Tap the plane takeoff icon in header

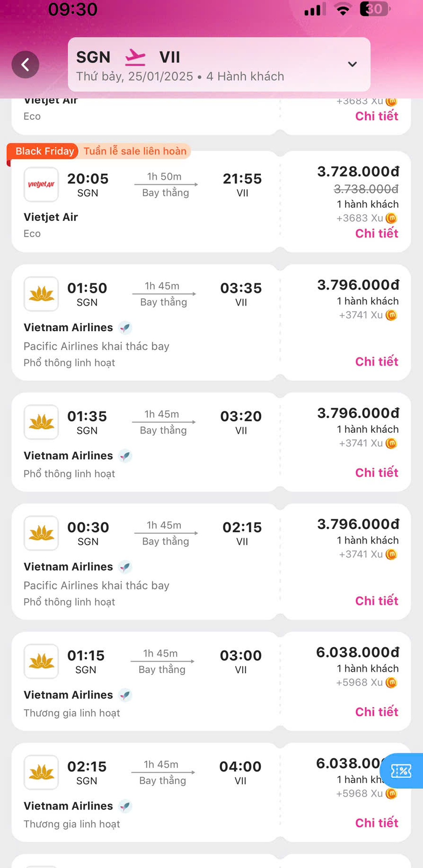tap(135, 57)
